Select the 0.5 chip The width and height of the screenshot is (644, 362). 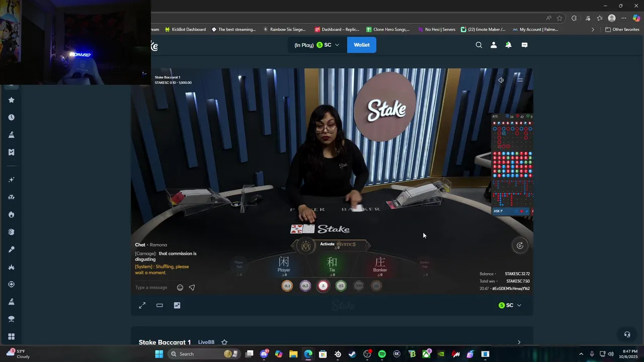point(305,286)
